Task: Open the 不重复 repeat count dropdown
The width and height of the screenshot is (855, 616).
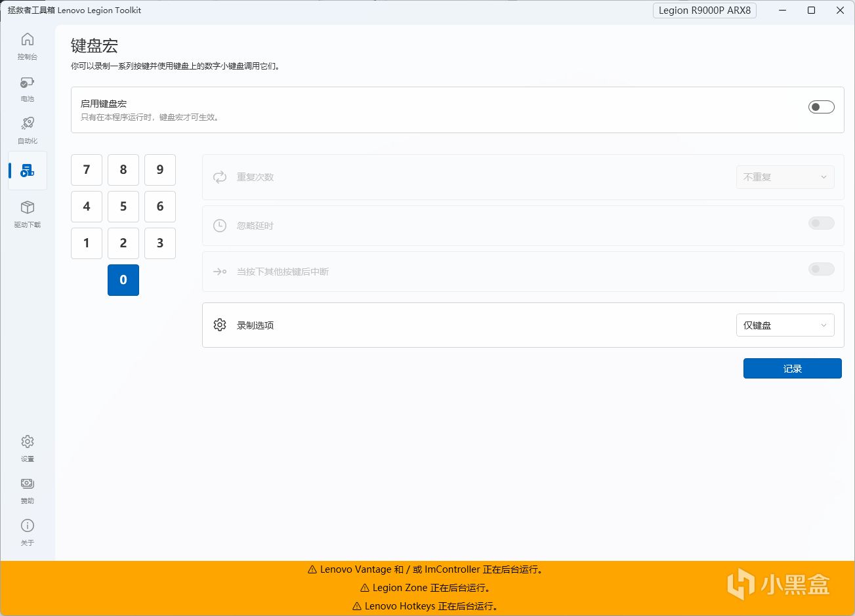Action: pyautogui.click(x=785, y=177)
